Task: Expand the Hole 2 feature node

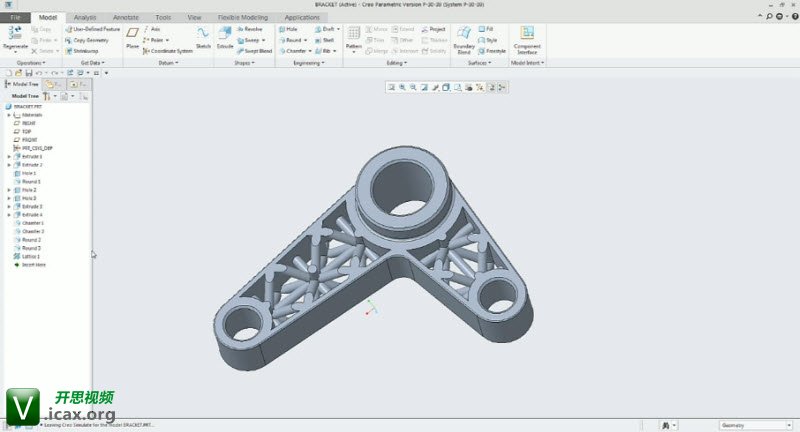Action: (x=9, y=189)
